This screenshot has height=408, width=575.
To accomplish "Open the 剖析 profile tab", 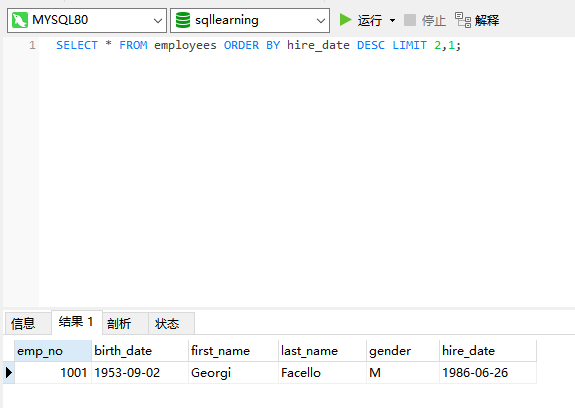I will pyautogui.click(x=125, y=323).
